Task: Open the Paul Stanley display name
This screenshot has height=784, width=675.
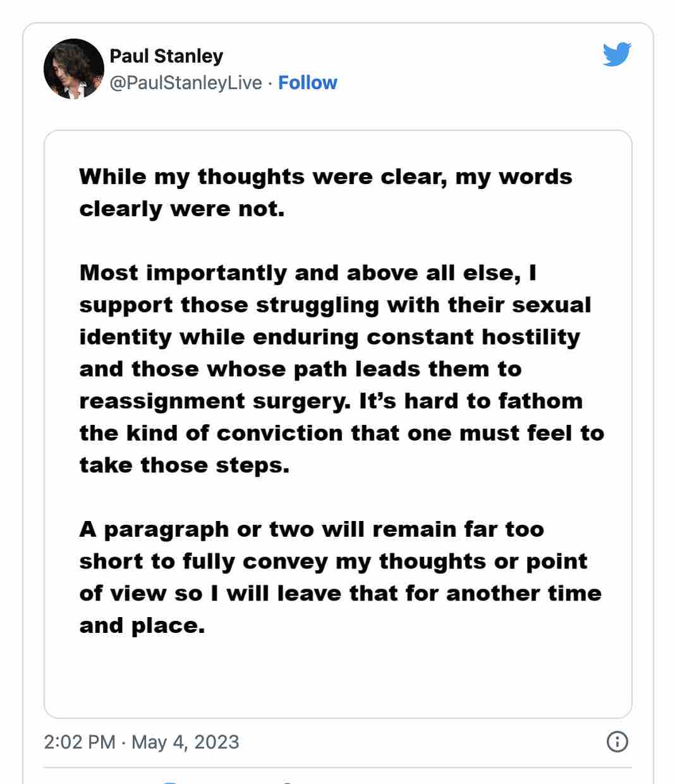Action: point(166,56)
